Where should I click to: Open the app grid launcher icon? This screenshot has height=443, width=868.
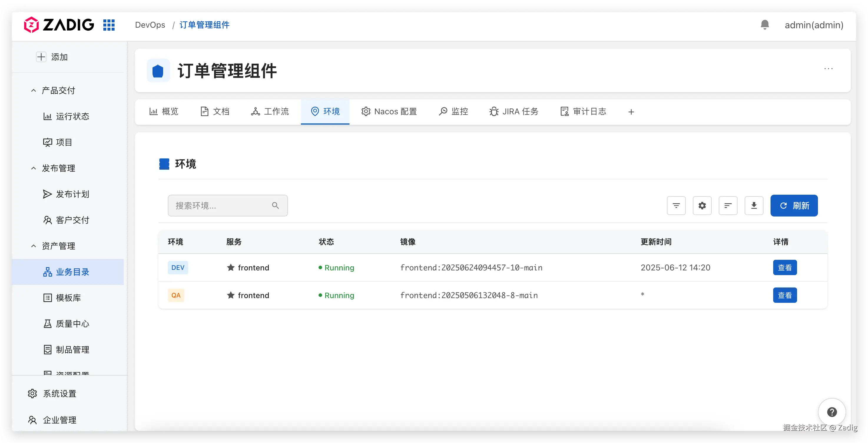click(x=109, y=25)
